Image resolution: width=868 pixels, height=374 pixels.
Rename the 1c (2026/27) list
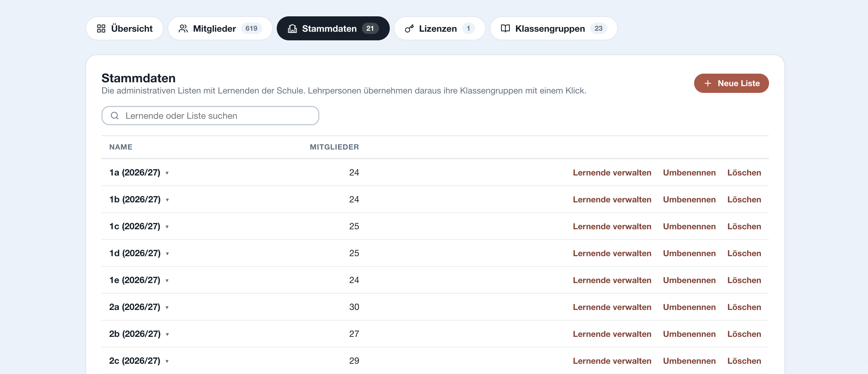pos(689,226)
